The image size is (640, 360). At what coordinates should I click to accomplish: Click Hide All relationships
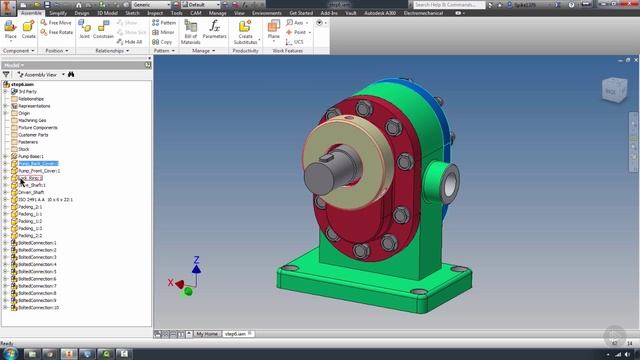coord(129,42)
